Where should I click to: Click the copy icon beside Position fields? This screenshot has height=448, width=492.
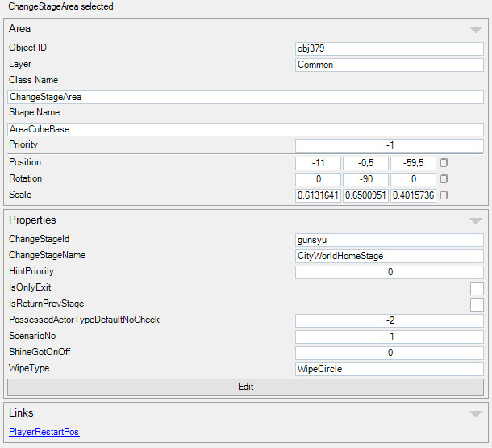(444, 163)
